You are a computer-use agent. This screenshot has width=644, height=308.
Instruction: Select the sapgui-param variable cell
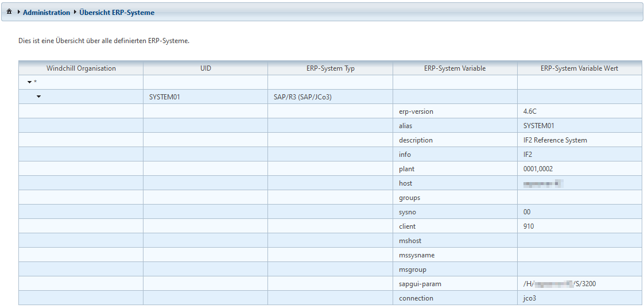point(420,284)
